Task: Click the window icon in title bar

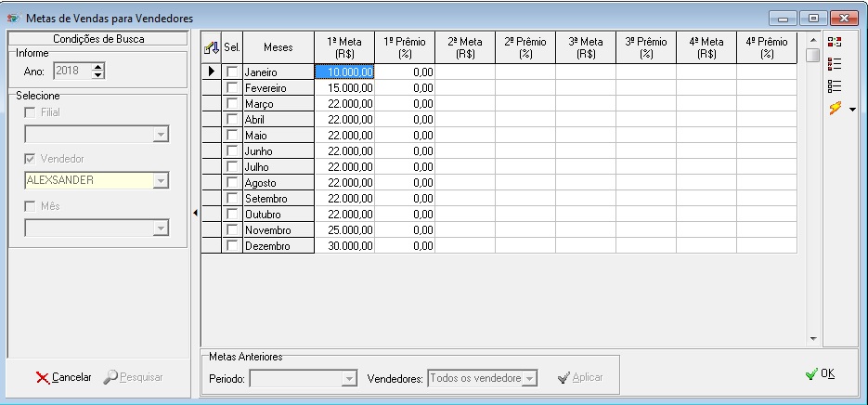Action: (13, 19)
